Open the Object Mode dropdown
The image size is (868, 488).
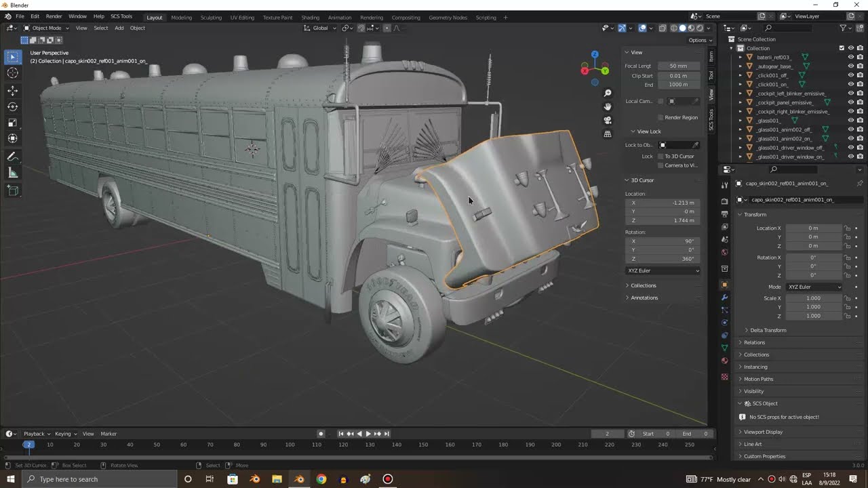tap(46, 28)
